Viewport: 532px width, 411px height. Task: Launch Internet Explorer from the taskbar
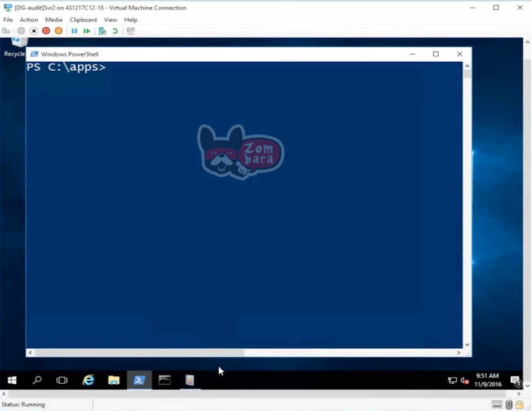[x=88, y=380]
